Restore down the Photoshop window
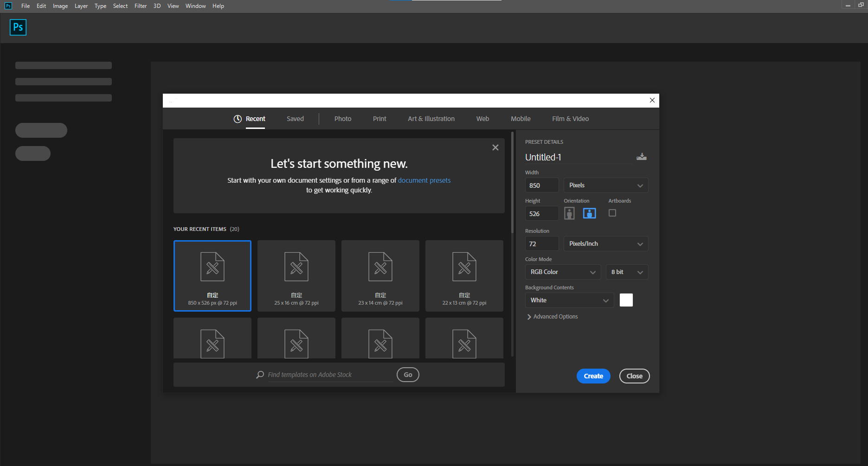The image size is (868, 466). pos(861,5)
